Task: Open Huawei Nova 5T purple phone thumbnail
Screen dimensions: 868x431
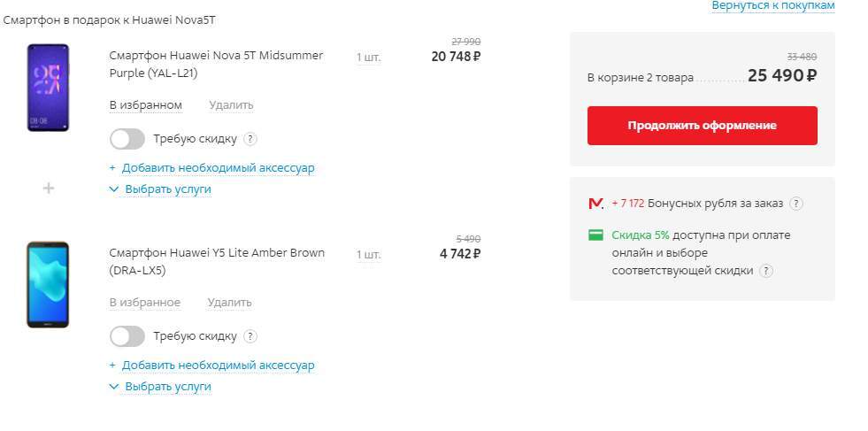Action: (47, 88)
